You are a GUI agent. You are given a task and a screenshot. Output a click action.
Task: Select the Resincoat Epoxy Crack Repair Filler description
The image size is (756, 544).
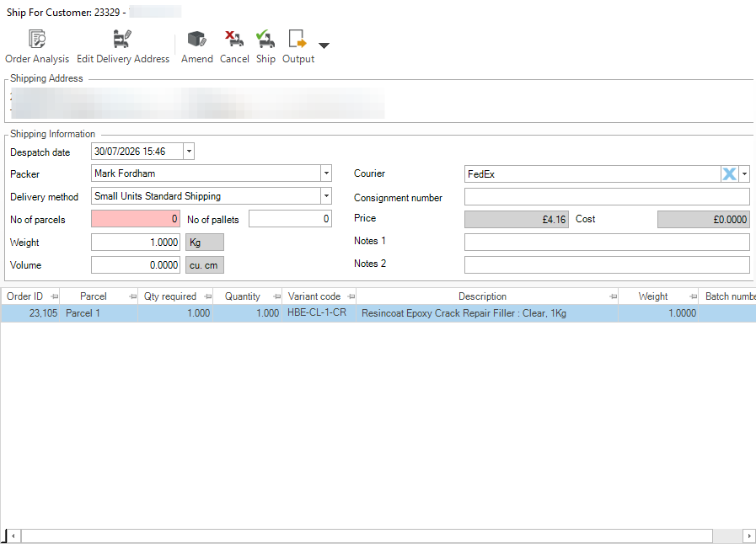[x=487, y=313]
